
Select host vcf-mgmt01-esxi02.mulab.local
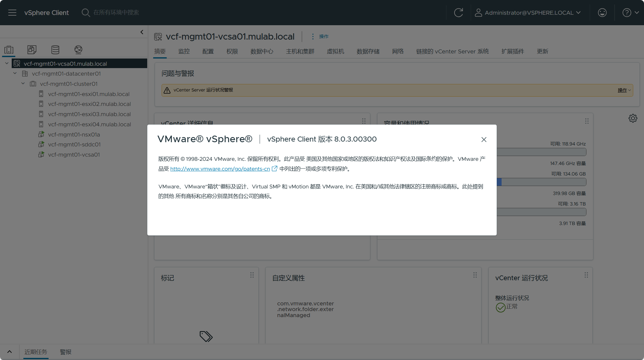89,104
